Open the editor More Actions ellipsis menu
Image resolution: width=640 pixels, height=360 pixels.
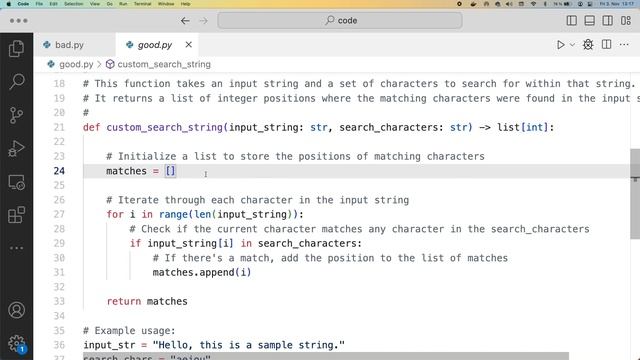[624, 45]
